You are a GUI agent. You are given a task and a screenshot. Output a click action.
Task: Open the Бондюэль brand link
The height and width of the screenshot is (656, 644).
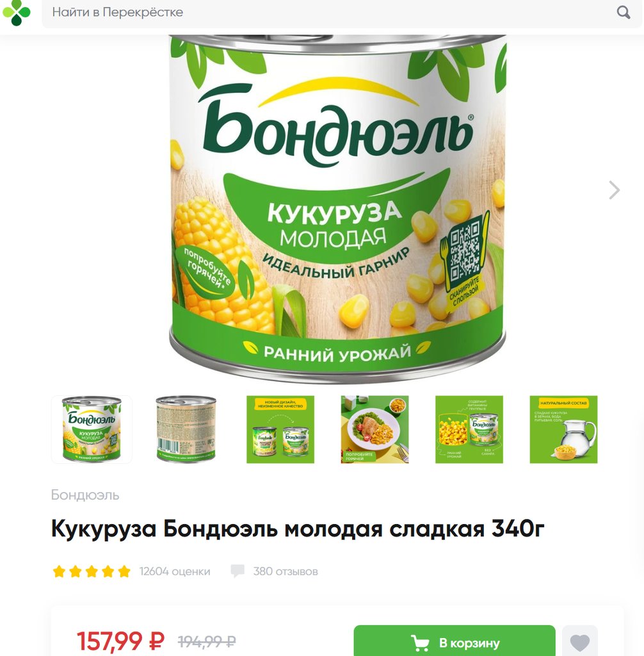(x=85, y=495)
